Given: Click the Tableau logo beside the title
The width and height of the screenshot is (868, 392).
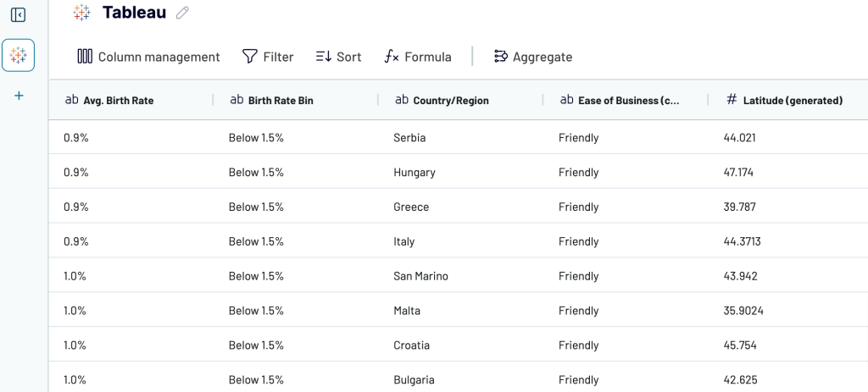Looking at the screenshot, I should (x=82, y=12).
